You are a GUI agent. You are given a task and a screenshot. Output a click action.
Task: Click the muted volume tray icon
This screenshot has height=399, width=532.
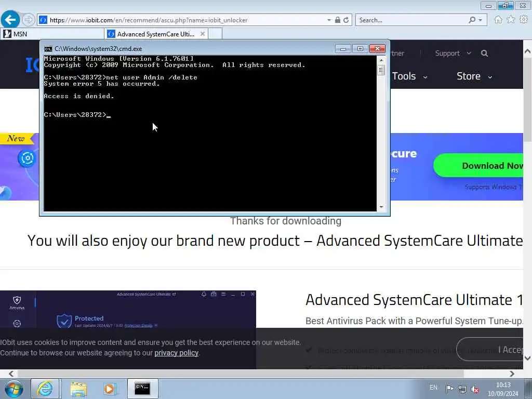[475, 389]
